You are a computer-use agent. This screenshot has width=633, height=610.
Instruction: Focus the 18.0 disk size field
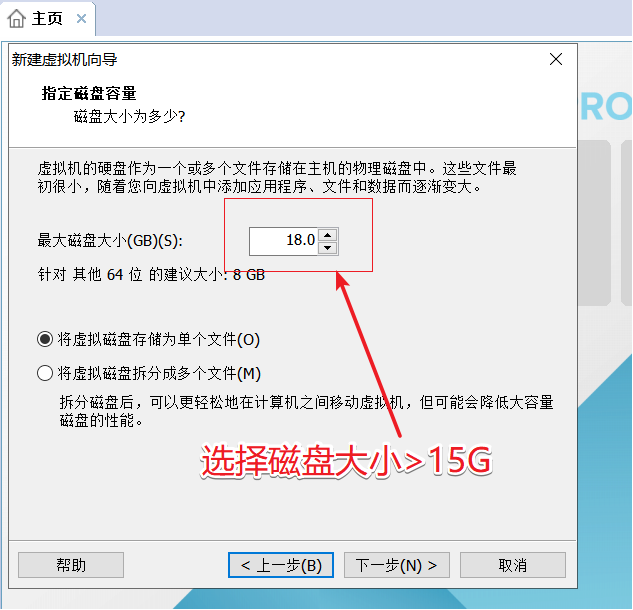pos(284,241)
